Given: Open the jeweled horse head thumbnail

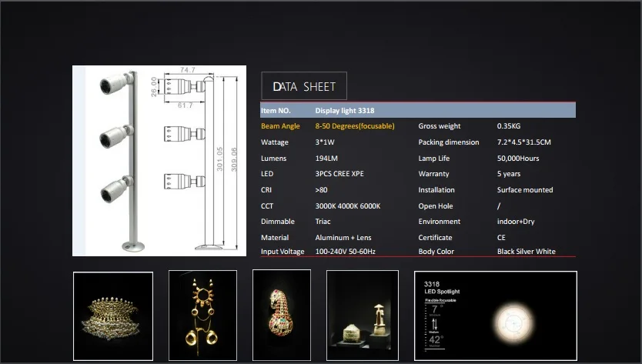Looking at the screenshot, I should point(282,315).
